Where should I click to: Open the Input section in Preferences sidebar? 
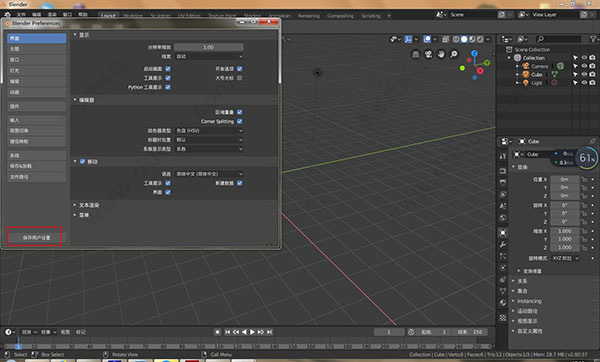click(36, 120)
